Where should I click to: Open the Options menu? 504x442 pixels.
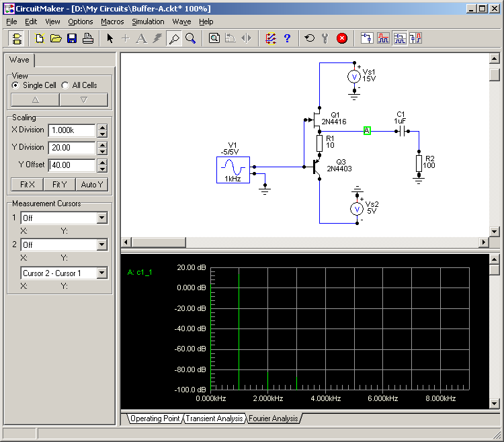(81, 22)
